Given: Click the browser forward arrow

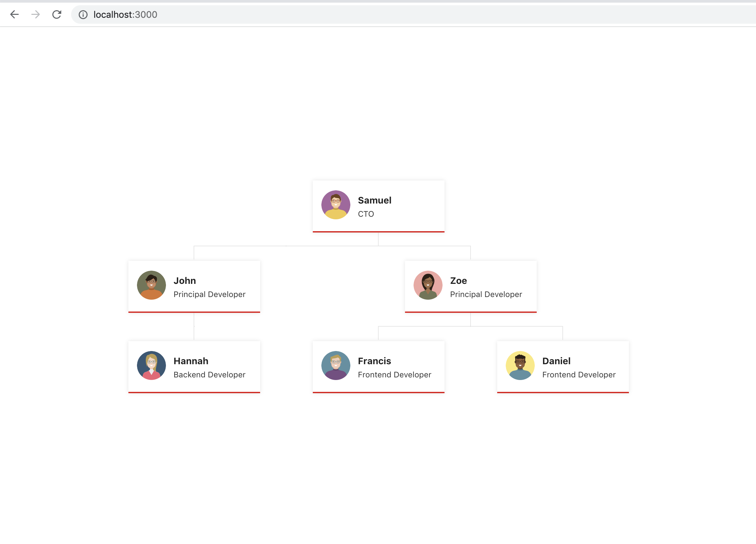Looking at the screenshot, I should [x=36, y=14].
